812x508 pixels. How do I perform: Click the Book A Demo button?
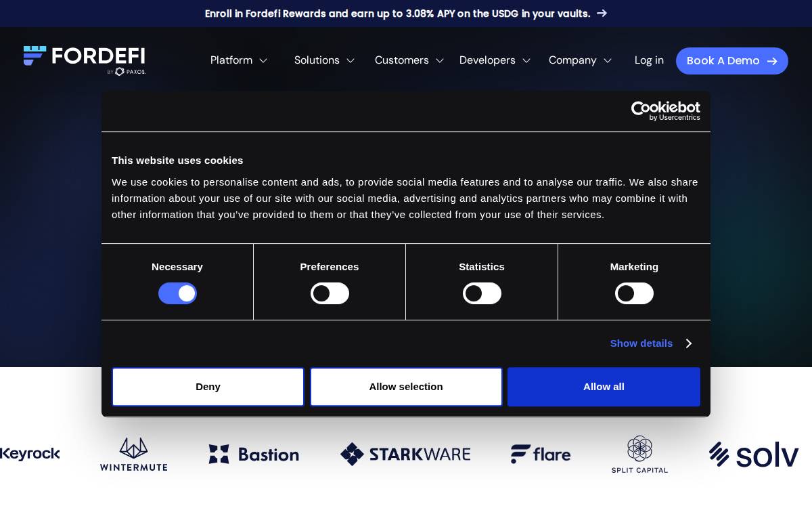[732, 61]
